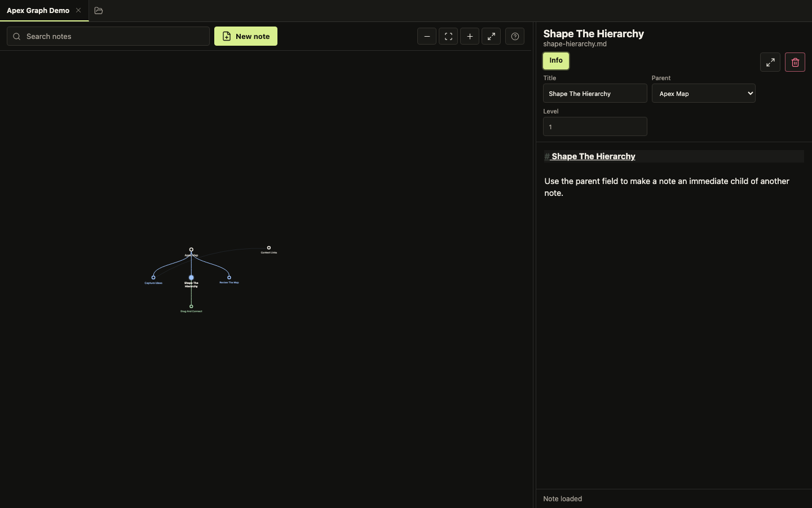Open folder icon beside the tab
Screen dimensions: 812x508
click(x=99, y=10)
